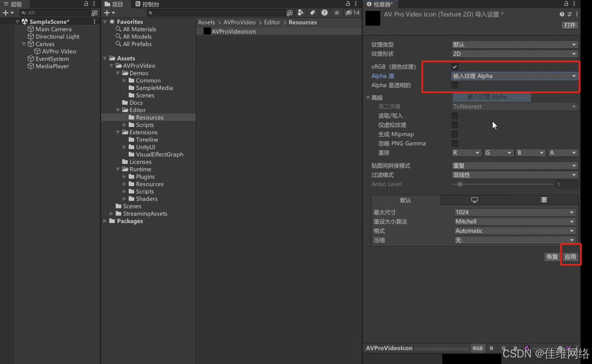Toggle the Project panel lock icon
Screen dimensions: 592x364
point(348,4)
